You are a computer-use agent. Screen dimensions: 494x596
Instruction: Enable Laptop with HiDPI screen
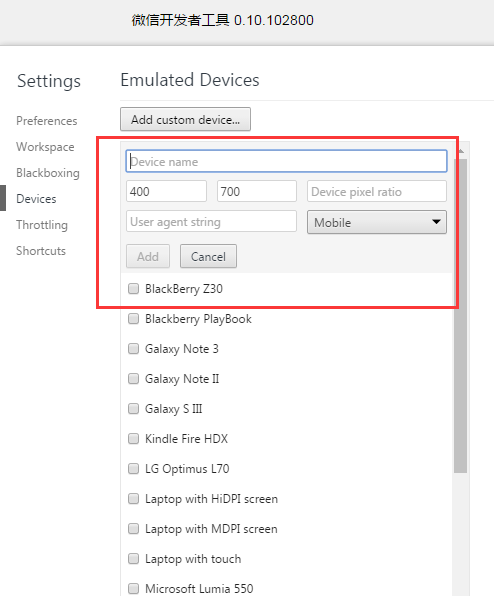pos(133,498)
